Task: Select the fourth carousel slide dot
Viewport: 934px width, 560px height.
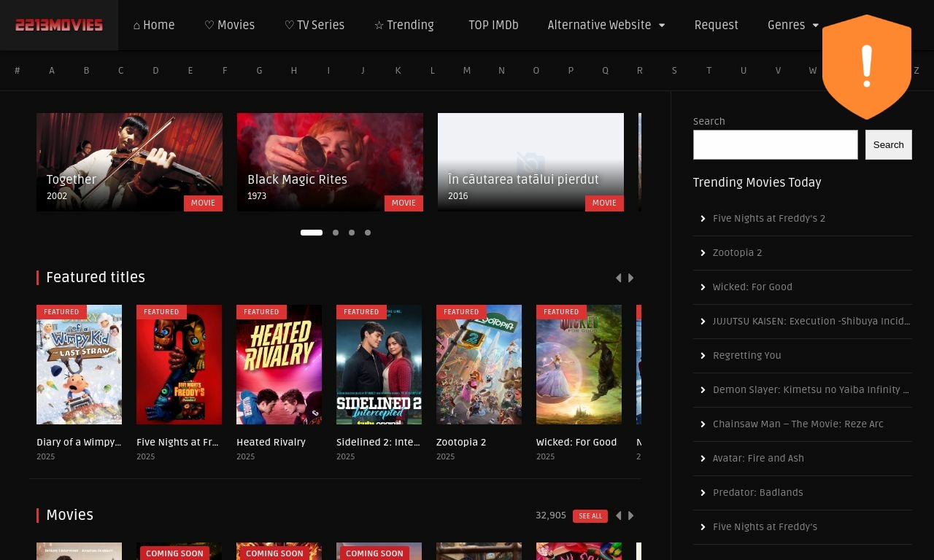Action: coord(368,233)
